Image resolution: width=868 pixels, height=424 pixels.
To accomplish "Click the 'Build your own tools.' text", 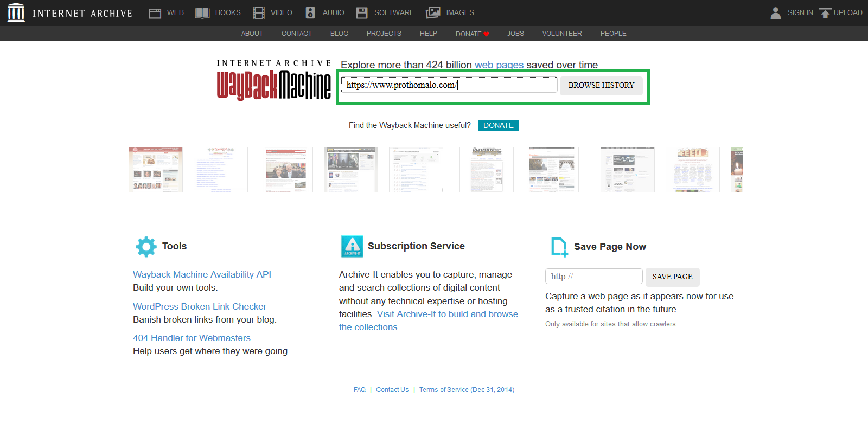I will [175, 288].
